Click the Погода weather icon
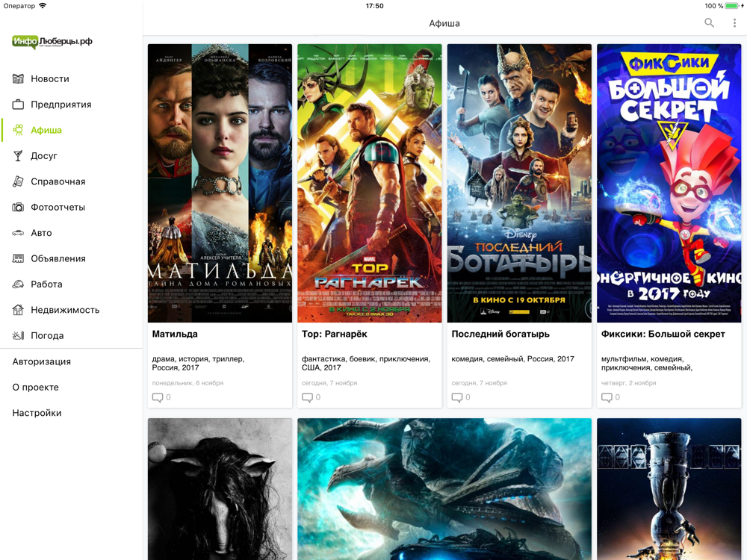This screenshot has height=560, width=747. [x=18, y=336]
